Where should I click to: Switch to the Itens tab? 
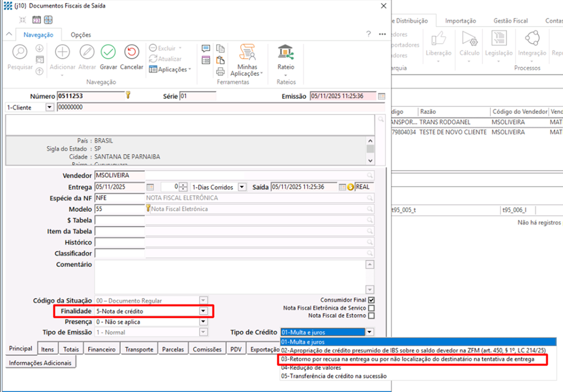click(48, 349)
